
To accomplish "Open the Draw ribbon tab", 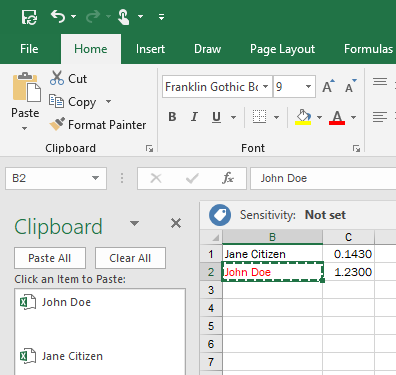I will point(207,49).
